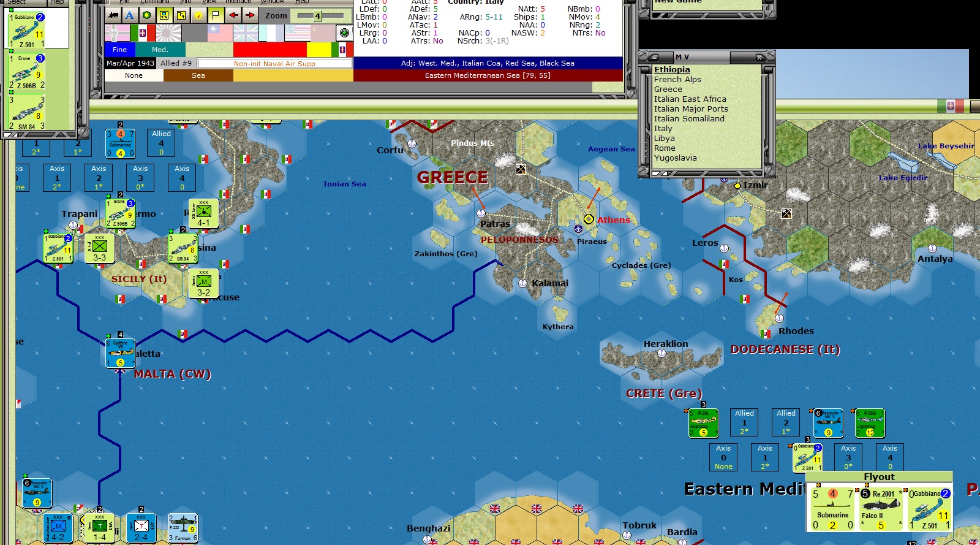Click the green round indicator button beside flags
980x545 pixels.
pyautogui.click(x=344, y=32)
